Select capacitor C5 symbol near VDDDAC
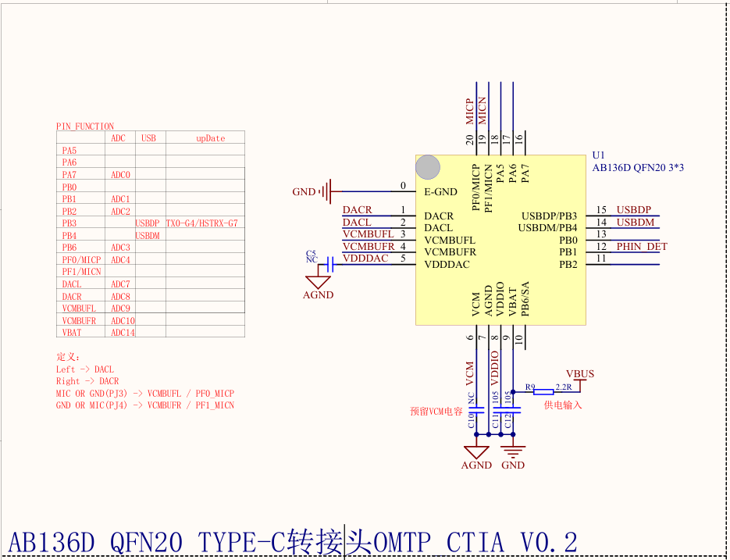 coord(330,265)
